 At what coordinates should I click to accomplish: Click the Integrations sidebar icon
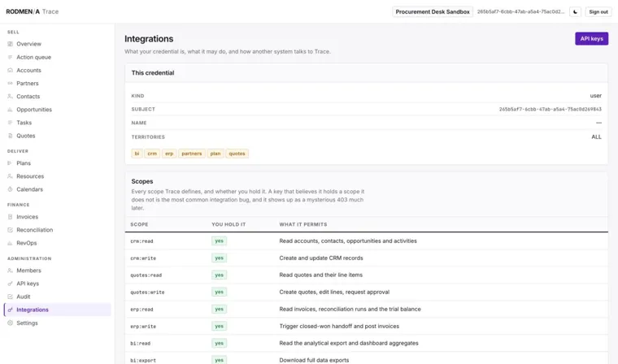pos(11,310)
